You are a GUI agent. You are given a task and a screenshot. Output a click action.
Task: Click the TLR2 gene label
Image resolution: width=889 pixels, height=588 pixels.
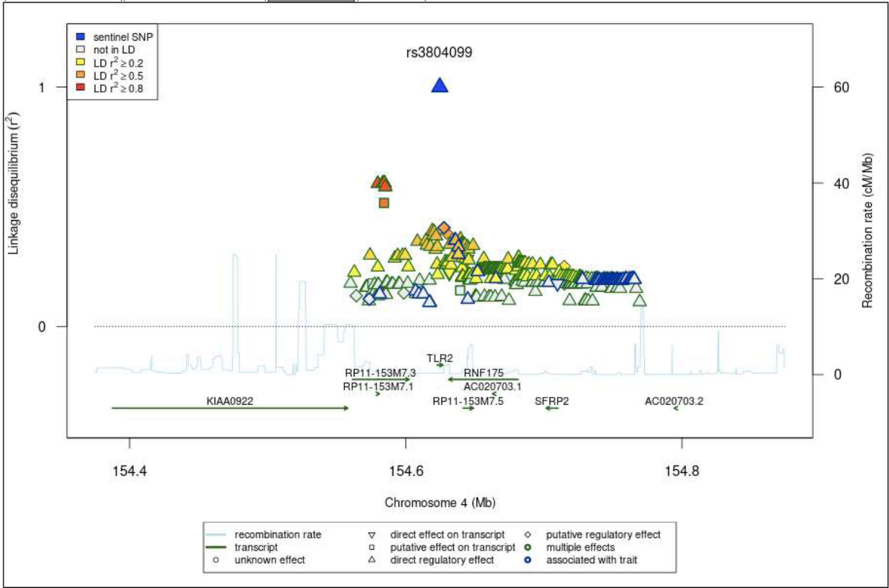point(439,358)
